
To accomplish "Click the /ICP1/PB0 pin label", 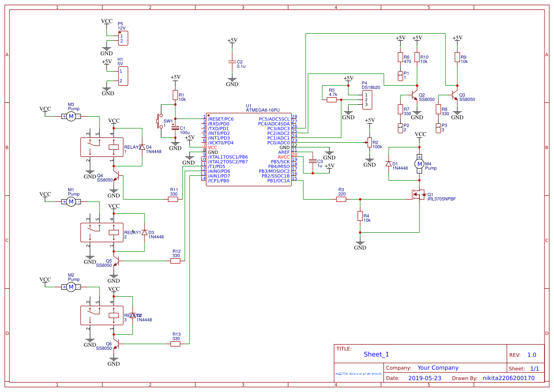I will click(x=218, y=180).
